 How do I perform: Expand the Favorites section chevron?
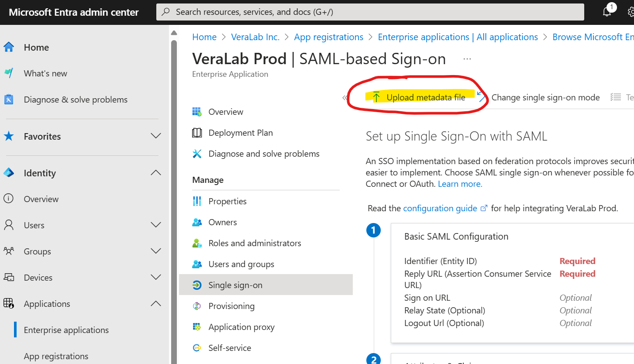click(x=156, y=136)
